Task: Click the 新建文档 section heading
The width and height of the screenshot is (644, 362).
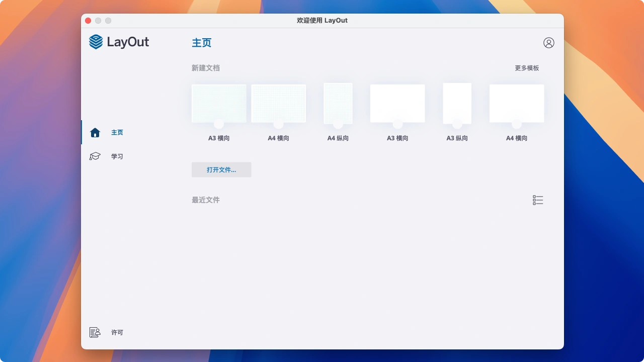Action: tap(206, 68)
